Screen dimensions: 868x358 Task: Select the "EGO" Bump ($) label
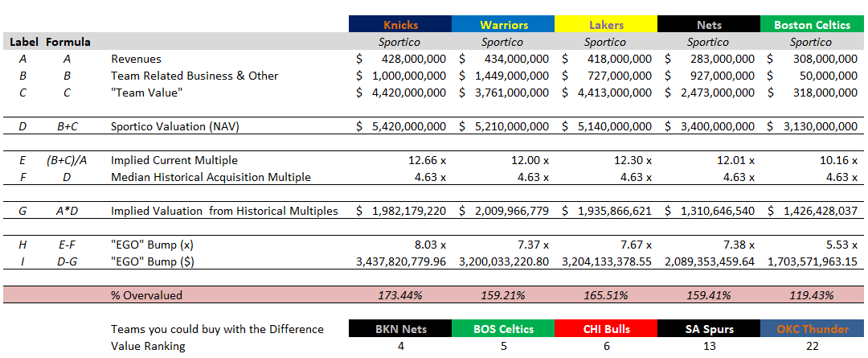point(152,261)
